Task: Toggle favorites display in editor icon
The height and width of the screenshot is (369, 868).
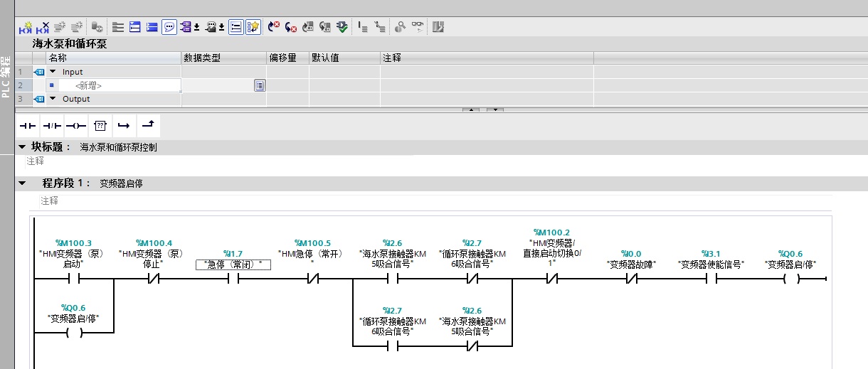Action: pyautogui.click(x=253, y=27)
